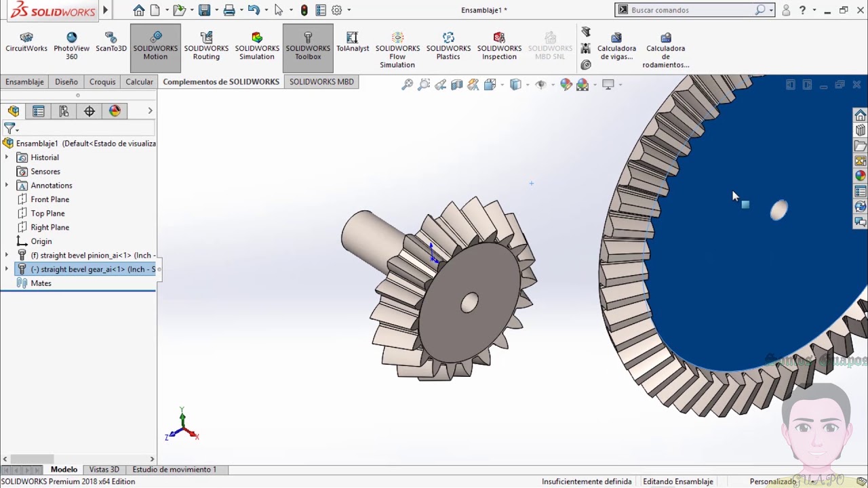
Task: Enable the TolAnalyst add-in
Action: (353, 43)
